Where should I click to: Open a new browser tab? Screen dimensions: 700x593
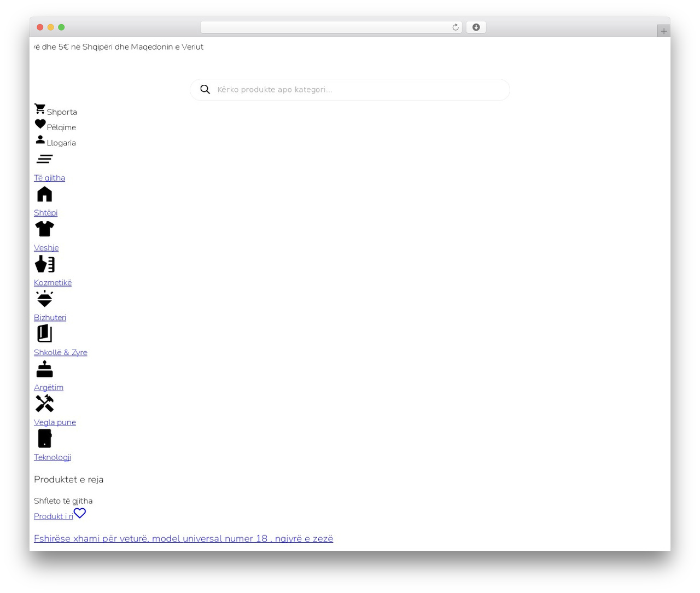(x=663, y=31)
